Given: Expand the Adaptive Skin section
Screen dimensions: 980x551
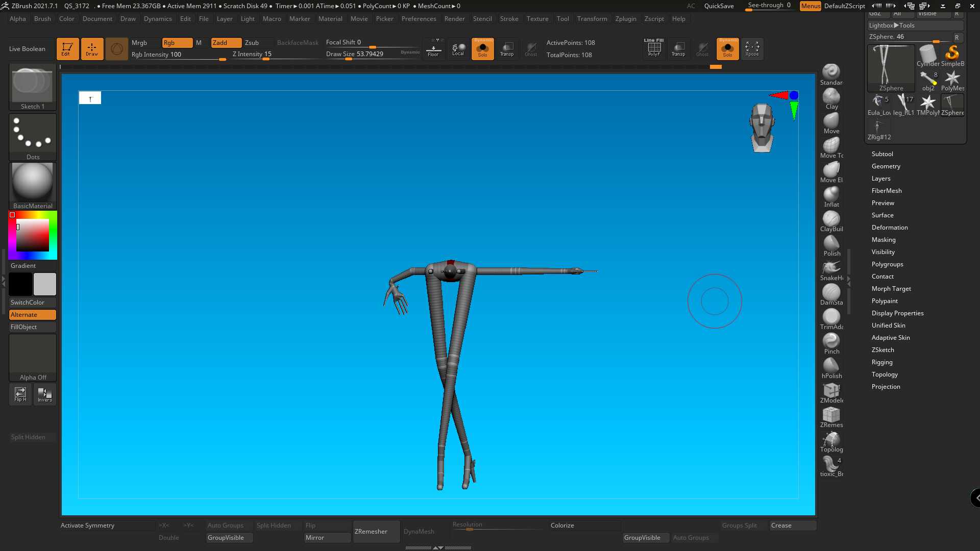Looking at the screenshot, I should (x=890, y=338).
